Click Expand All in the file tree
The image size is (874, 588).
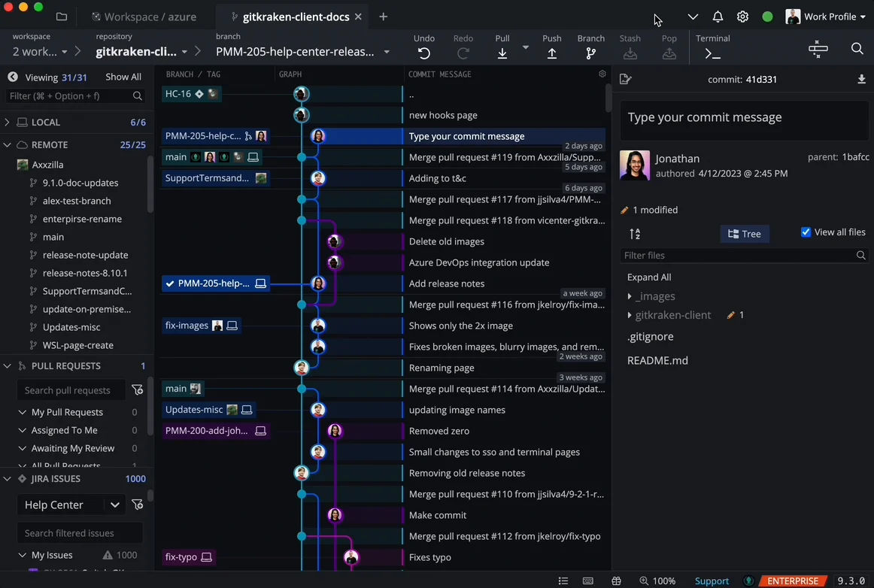(x=649, y=277)
